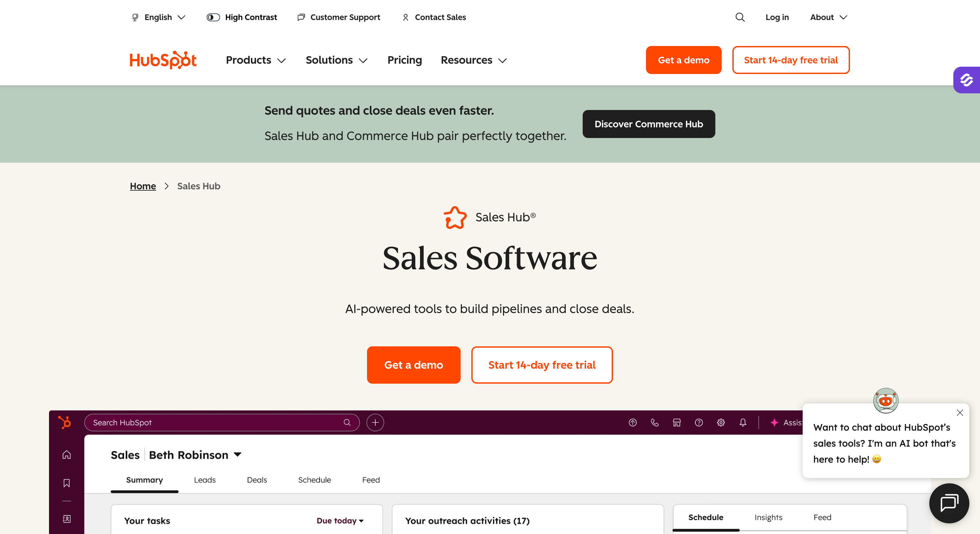The image size is (980, 534).
Task: Click the purple side widget icon
Action: [x=966, y=80]
